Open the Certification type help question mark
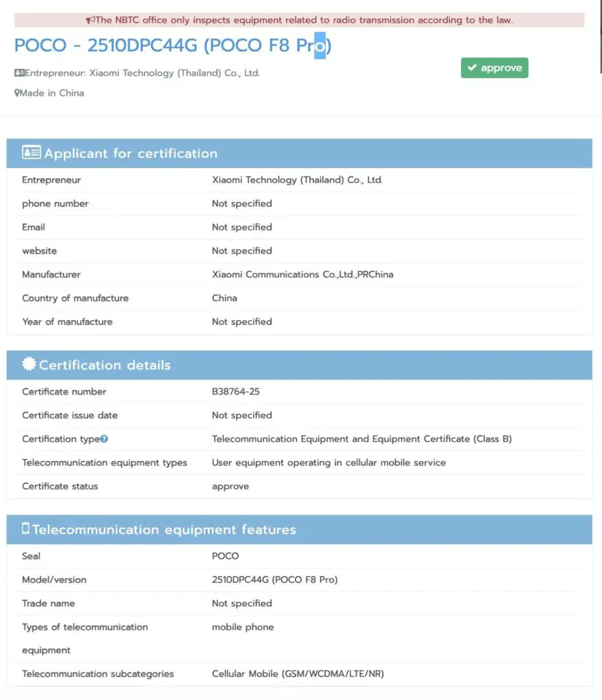This screenshot has height=700, width=602. click(x=105, y=439)
